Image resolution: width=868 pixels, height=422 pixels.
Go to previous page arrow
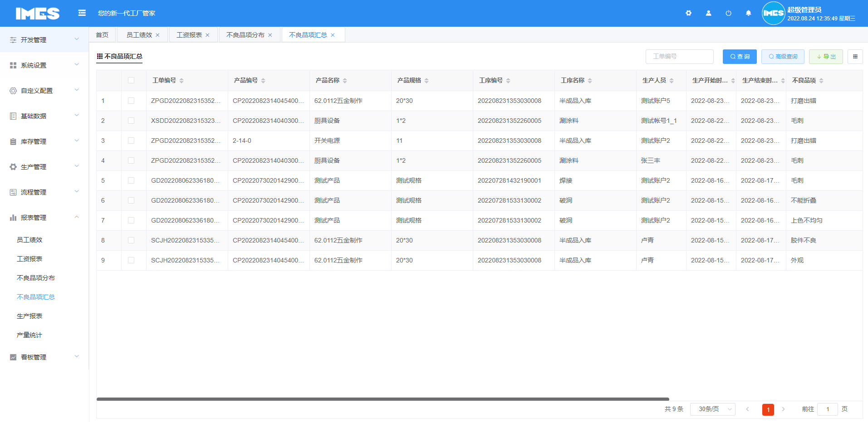pyautogui.click(x=747, y=409)
